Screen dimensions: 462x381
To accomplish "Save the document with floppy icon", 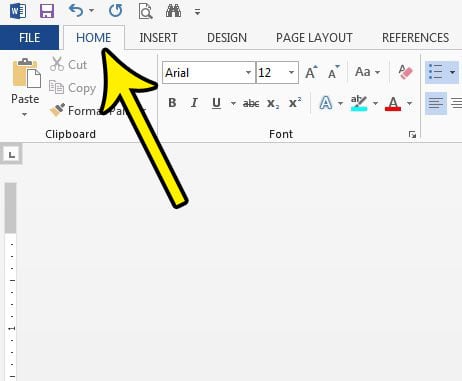I will (47, 11).
